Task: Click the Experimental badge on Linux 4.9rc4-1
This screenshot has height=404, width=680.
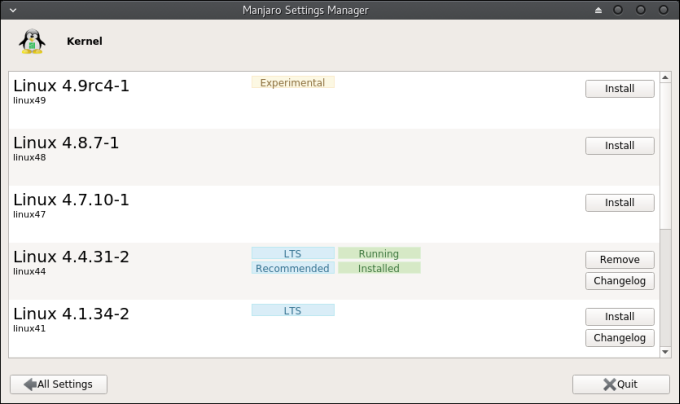Action: (x=292, y=83)
